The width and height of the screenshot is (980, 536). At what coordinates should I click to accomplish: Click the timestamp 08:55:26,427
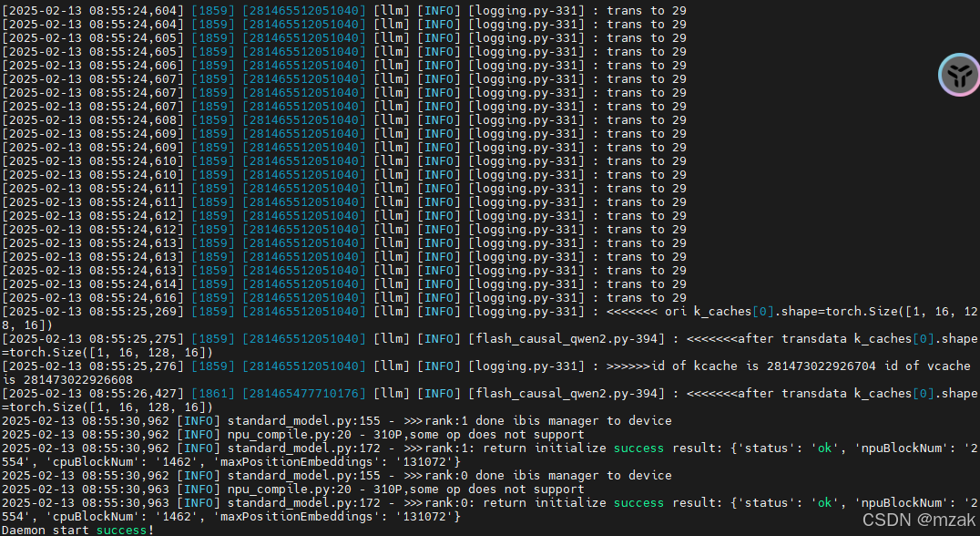pos(135,394)
